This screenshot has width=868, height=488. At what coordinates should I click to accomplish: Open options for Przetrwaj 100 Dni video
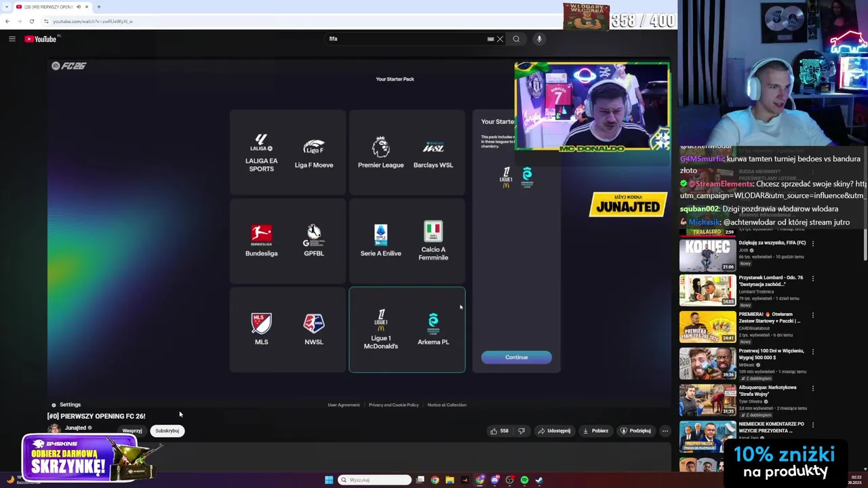(x=812, y=352)
